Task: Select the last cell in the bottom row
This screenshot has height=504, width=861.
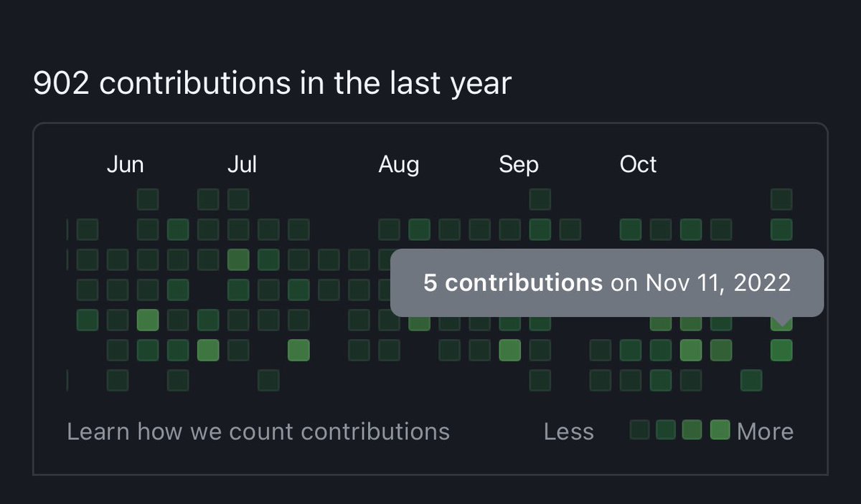Action: pyautogui.click(x=751, y=380)
